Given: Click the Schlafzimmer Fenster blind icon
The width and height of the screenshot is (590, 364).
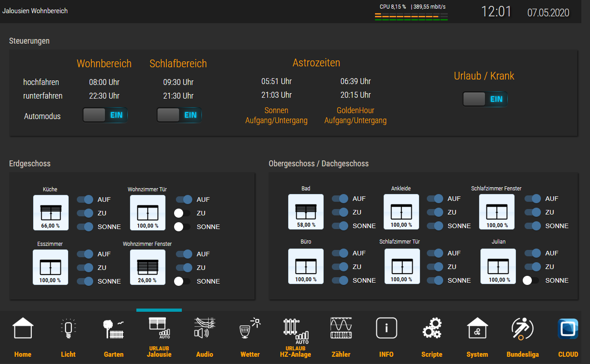Looking at the screenshot, I should point(497,212).
